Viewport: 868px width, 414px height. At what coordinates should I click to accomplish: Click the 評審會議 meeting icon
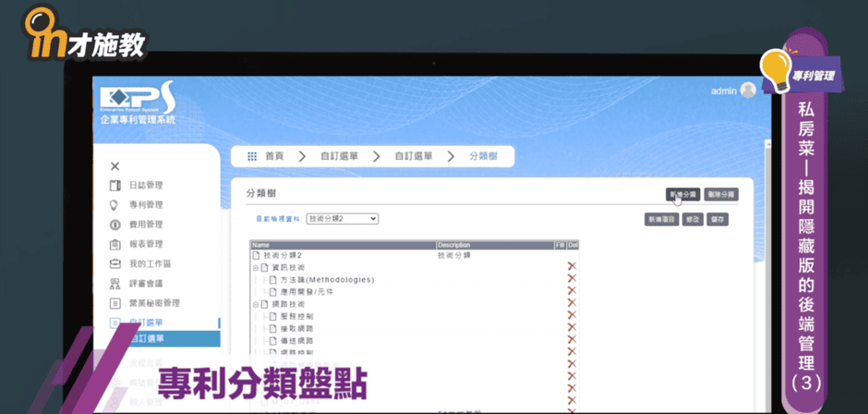115,284
